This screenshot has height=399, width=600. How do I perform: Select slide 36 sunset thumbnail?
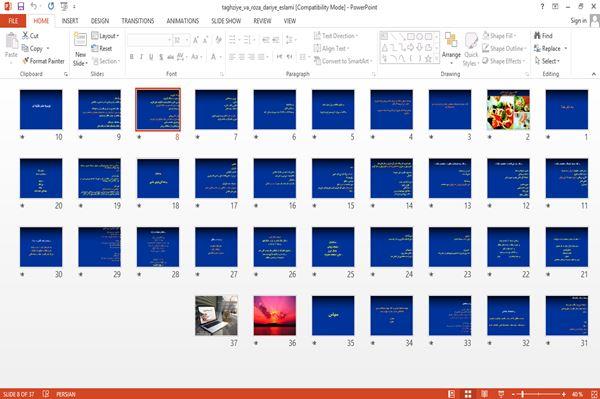click(x=274, y=316)
